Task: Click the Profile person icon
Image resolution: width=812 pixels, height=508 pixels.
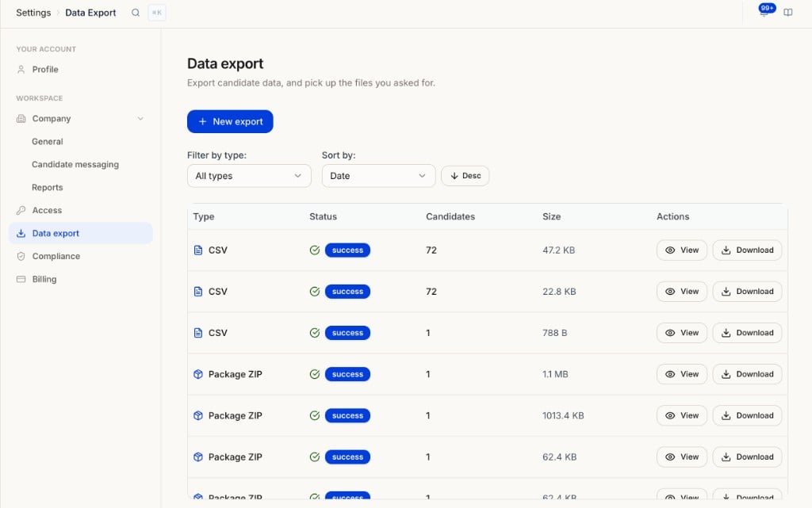Action: [x=21, y=69]
